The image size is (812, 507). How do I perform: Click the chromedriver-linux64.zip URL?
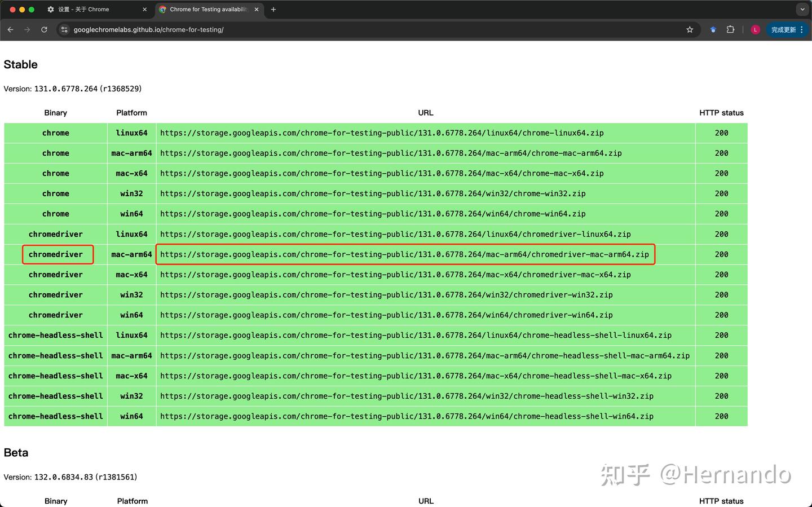coord(395,235)
